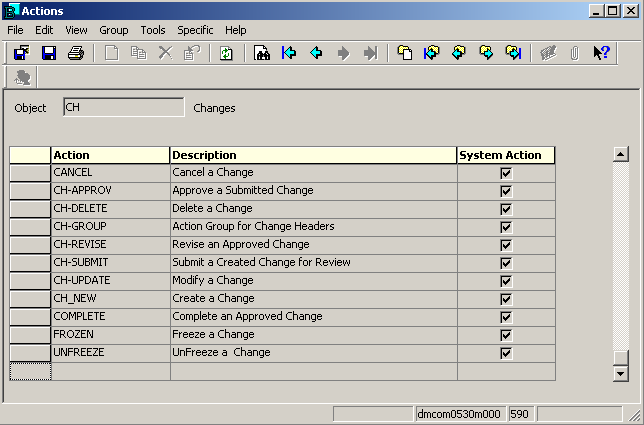Click the green Refresh toolbar icon
Viewport: 644px width, 425px height.
(226, 53)
